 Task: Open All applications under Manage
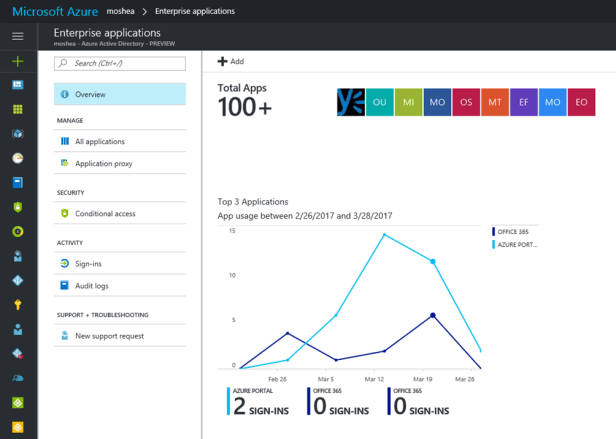119,142
